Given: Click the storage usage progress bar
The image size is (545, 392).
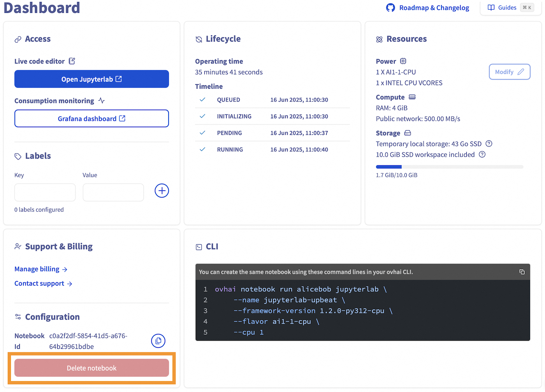Looking at the screenshot, I should coord(450,166).
